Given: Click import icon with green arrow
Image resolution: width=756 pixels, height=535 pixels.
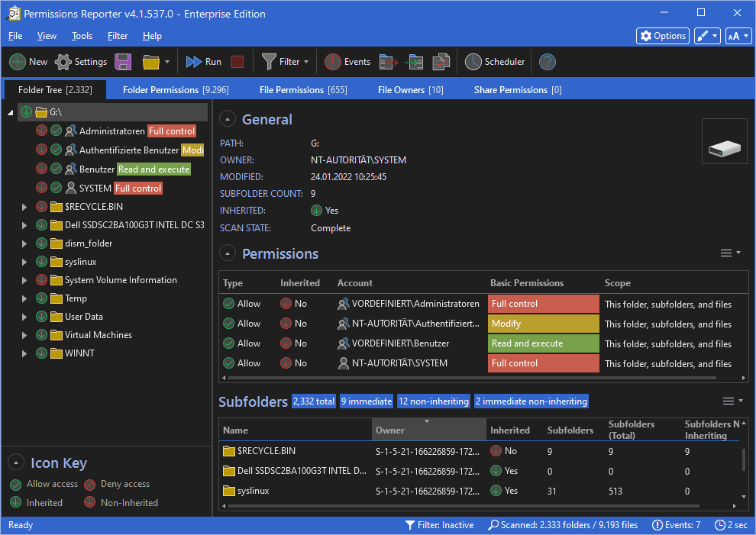Looking at the screenshot, I should click(414, 62).
